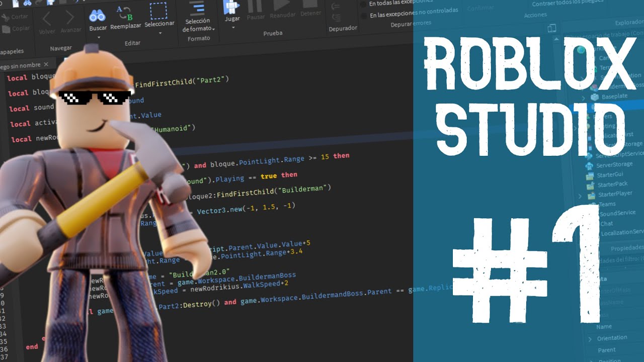Click the Avanzar forward arrow

coord(69,18)
